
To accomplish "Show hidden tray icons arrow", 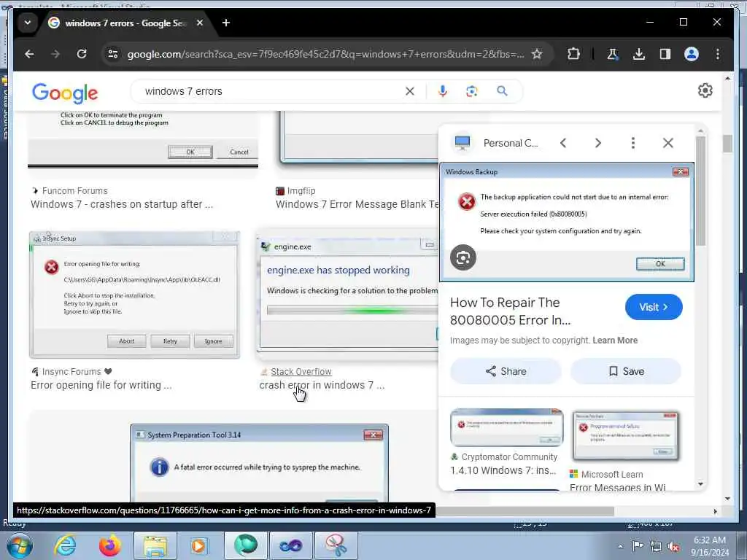I will pyautogui.click(x=620, y=547).
